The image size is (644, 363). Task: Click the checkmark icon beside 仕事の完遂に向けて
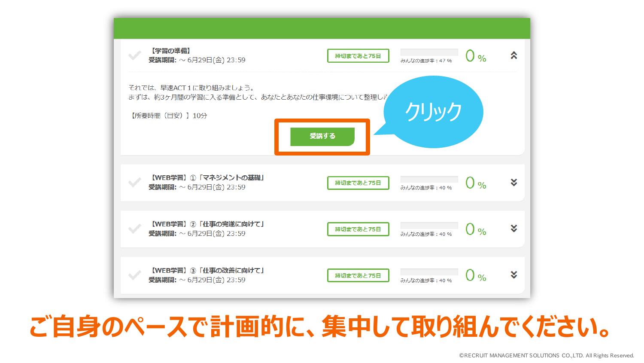point(135,229)
